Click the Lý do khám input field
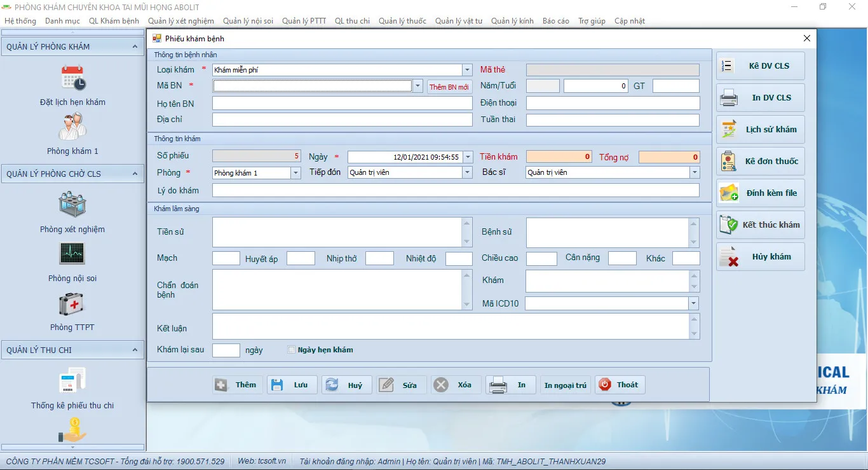Screen dimensions: 868x470 pyautogui.click(x=455, y=190)
